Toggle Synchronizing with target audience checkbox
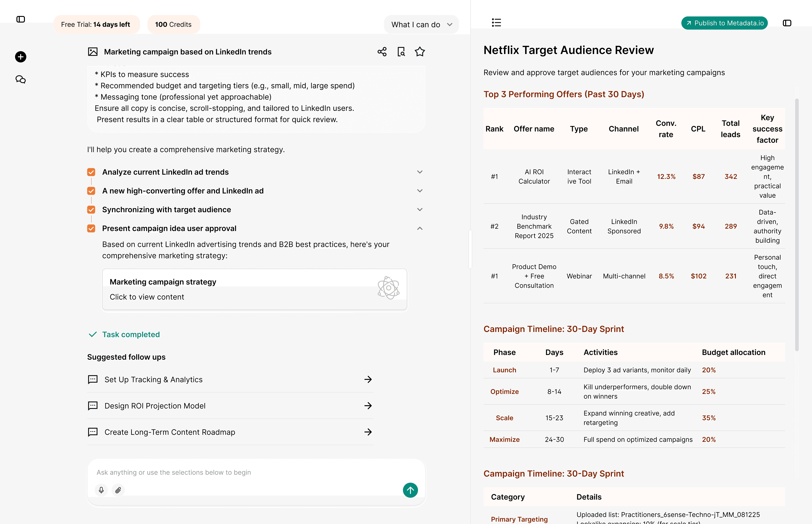Screen dimensions: 812x524 click(x=91, y=210)
